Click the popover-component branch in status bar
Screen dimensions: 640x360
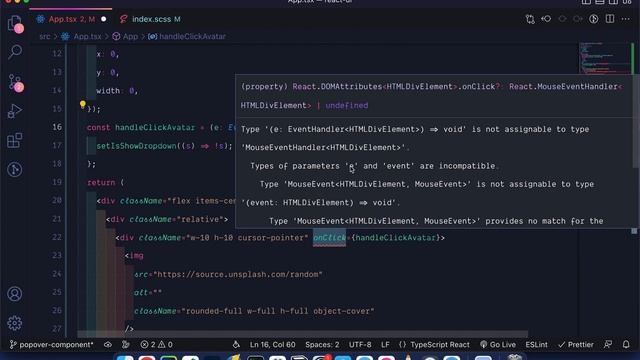click(x=52, y=345)
